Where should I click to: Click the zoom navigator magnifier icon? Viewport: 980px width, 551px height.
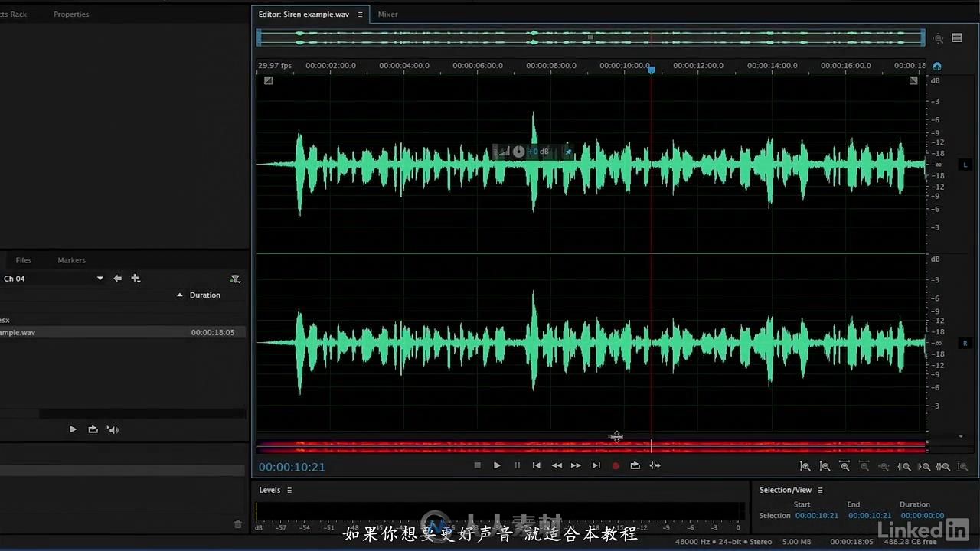pyautogui.click(x=939, y=38)
